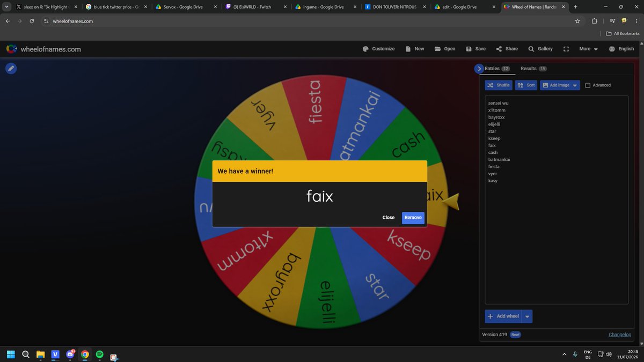Remove faix from the wheel
Screen dimensions: 644x362
coord(413,218)
